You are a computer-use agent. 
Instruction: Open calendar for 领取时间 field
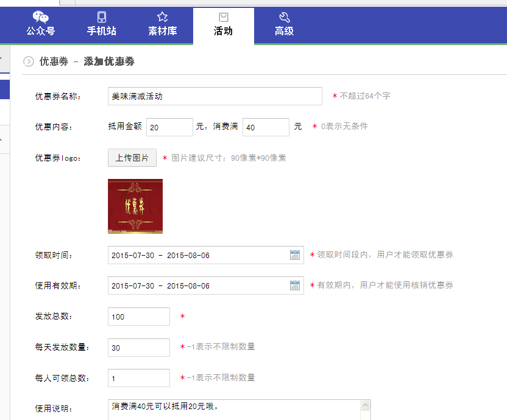point(295,255)
